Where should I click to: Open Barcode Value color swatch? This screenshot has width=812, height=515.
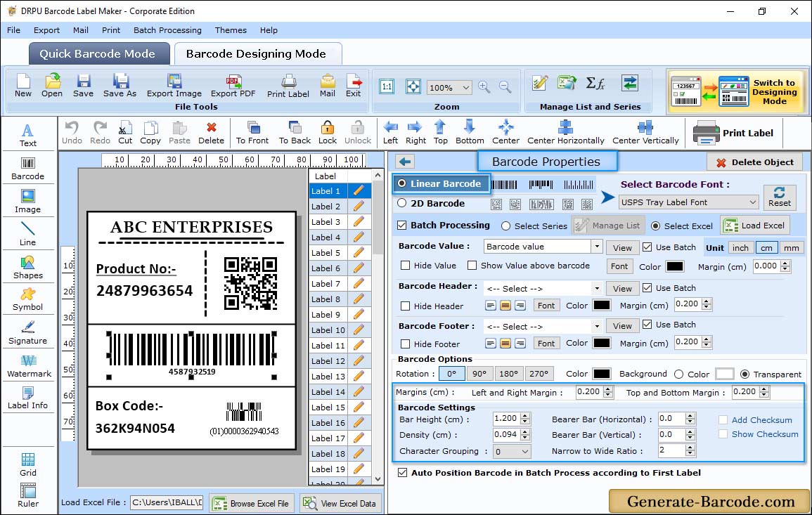[x=674, y=266]
